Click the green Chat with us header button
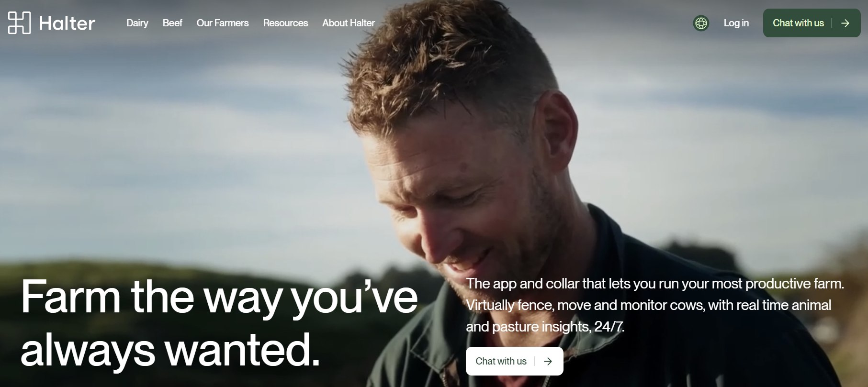The image size is (868, 387). 812,23
